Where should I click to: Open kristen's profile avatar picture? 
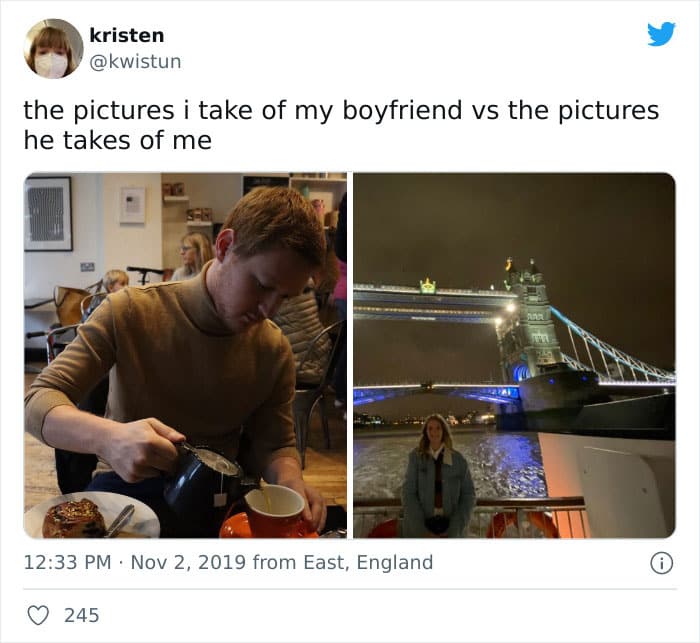pyautogui.click(x=54, y=49)
